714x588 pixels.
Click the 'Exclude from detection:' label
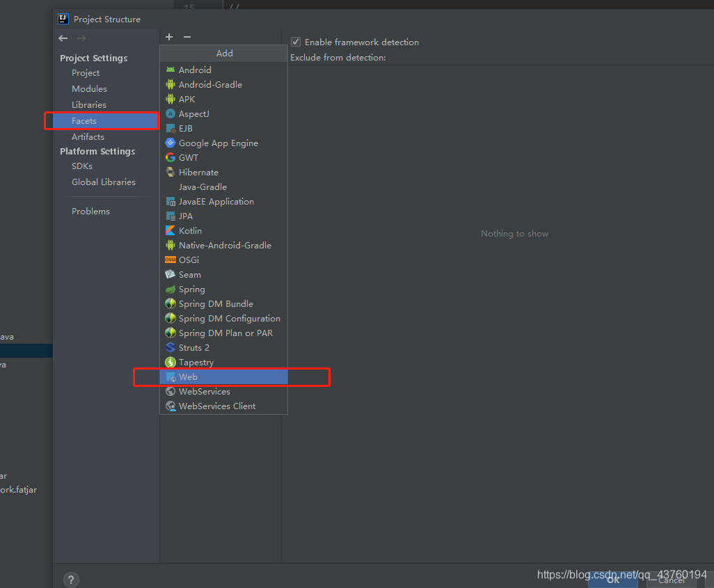pyautogui.click(x=338, y=57)
